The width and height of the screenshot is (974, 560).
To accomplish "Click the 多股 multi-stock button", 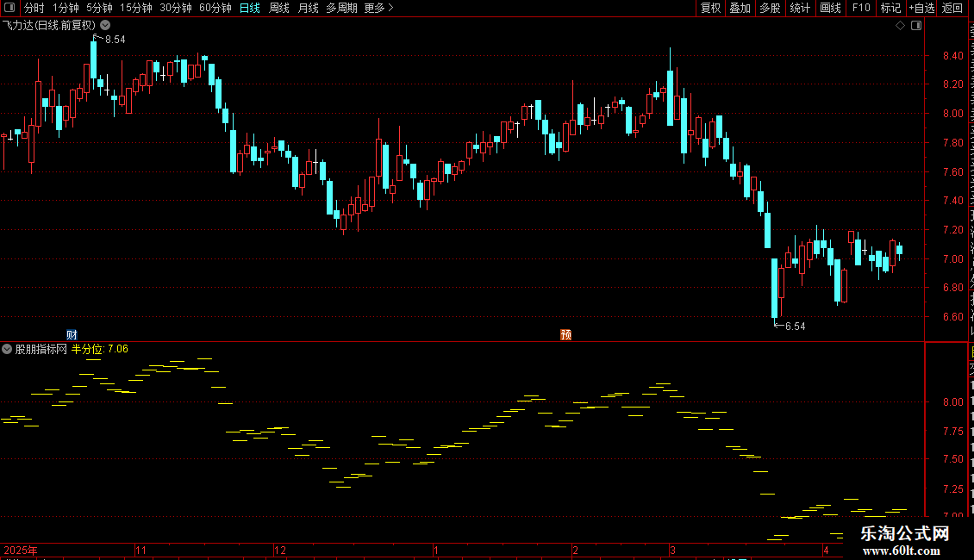I will (771, 8).
